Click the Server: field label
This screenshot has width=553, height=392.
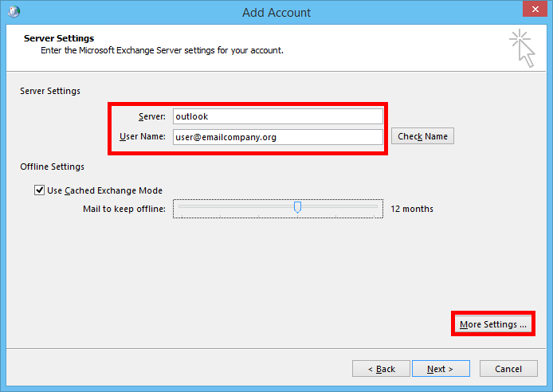pyautogui.click(x=152, y=116)
